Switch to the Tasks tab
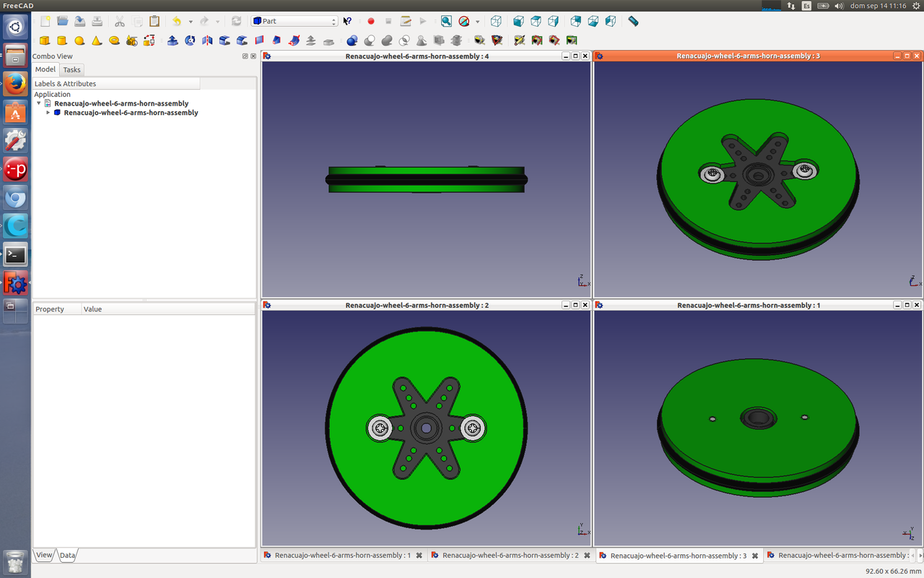The height and width of the screenshot is (578, 924). (71, 70)
